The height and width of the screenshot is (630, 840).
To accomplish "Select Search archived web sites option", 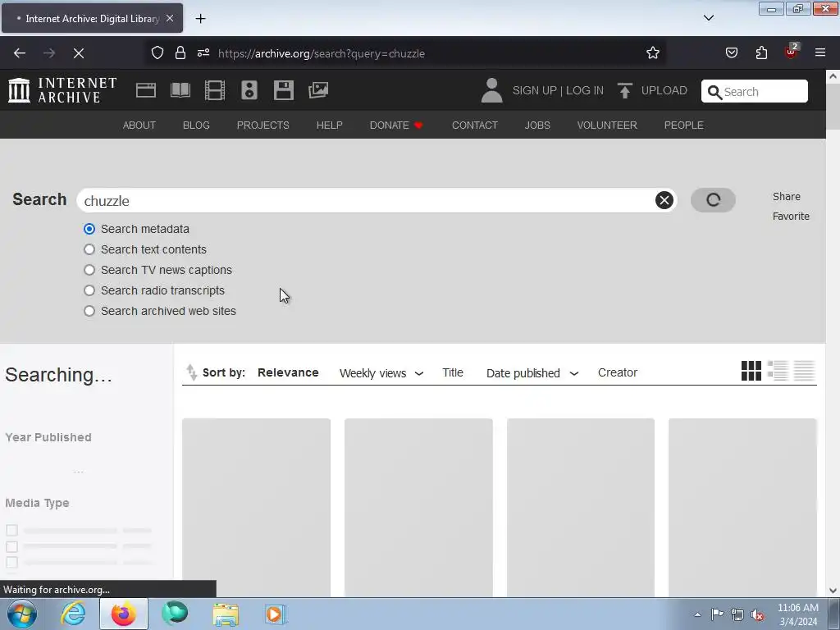I will coord(89,311).
